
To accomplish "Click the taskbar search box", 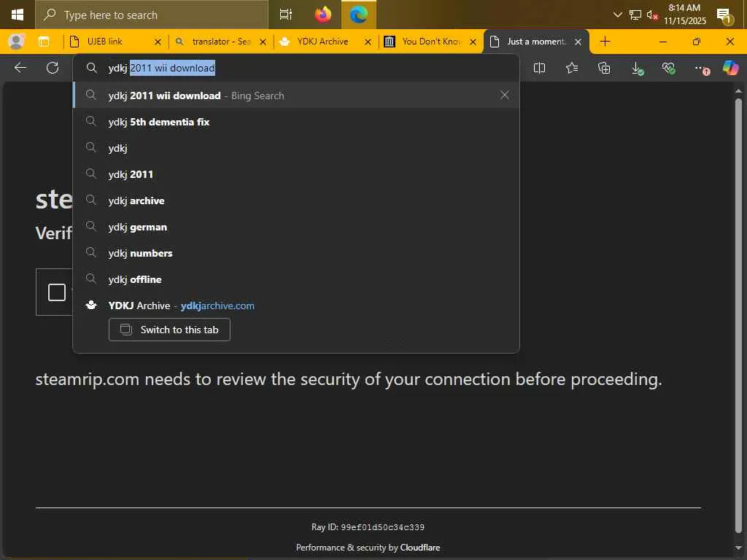I will click(152, 15).
